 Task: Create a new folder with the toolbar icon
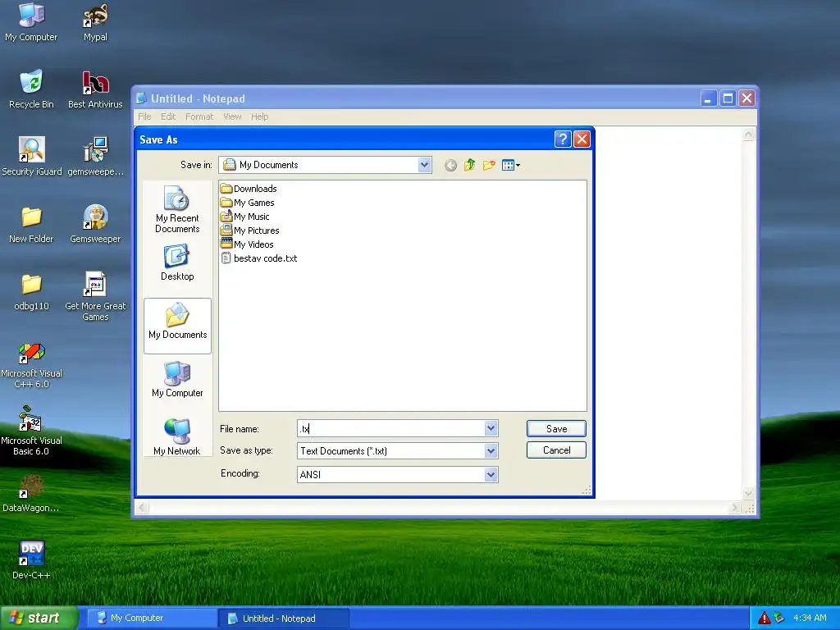pos(489,165)
